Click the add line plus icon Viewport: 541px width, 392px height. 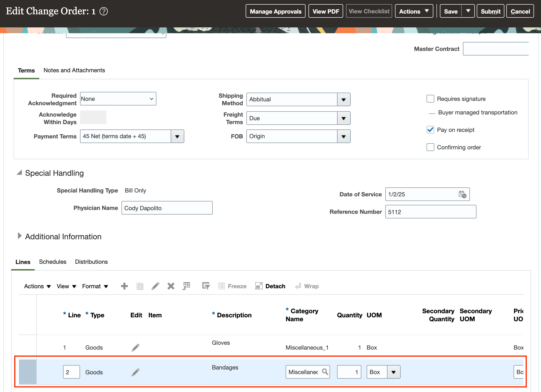coord(124,286)
